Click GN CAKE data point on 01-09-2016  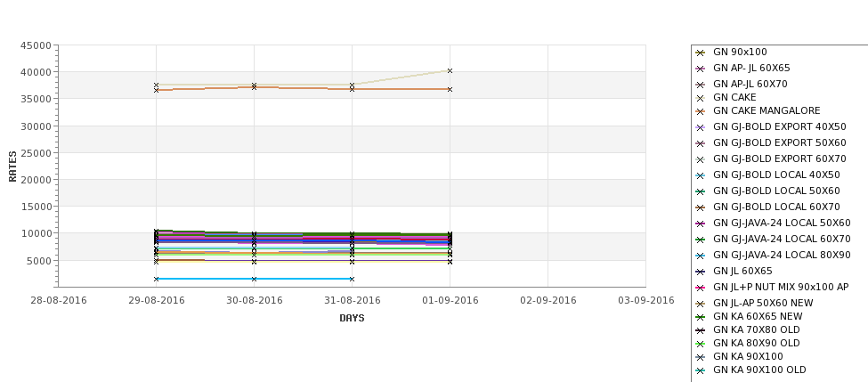coord(450,71)
